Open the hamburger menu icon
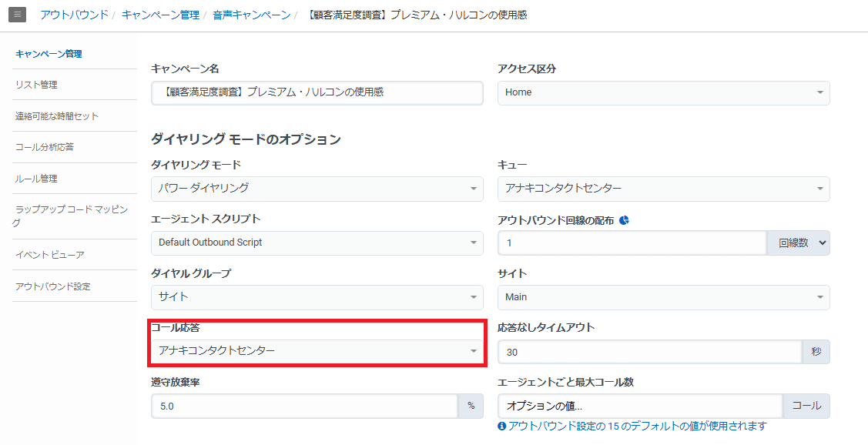The height and width of the screenshot is (445, 868). tap(17, 14)
